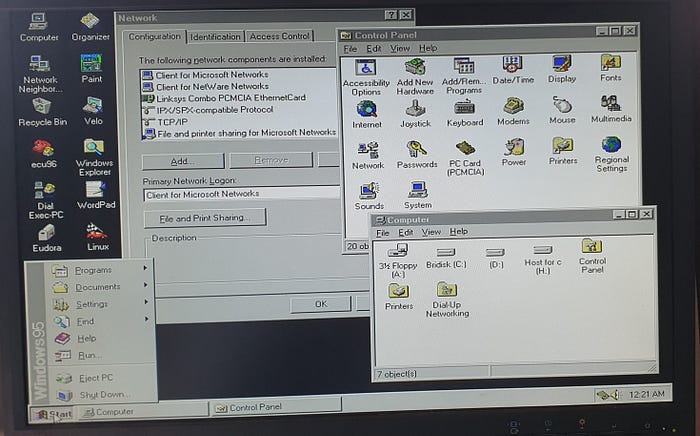Open Multimedia control panel icon
Image resolution: width=700 pixels, height=436 pixels.
[611, 109]
